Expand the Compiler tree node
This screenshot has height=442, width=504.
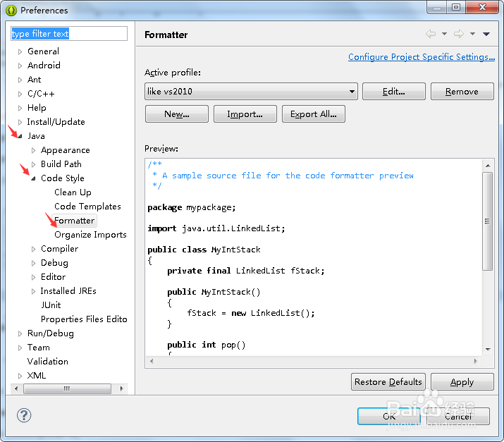pyautogui.click(x=33, y=249)
